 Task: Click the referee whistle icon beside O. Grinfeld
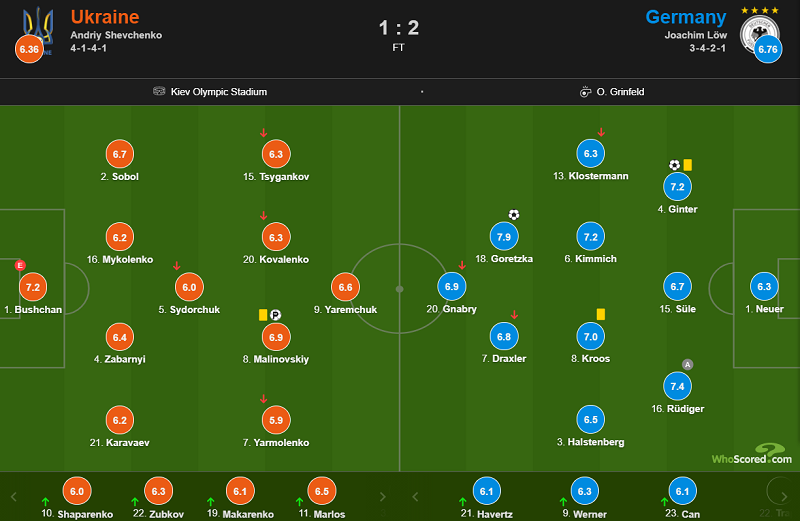(x=585, y=92)
